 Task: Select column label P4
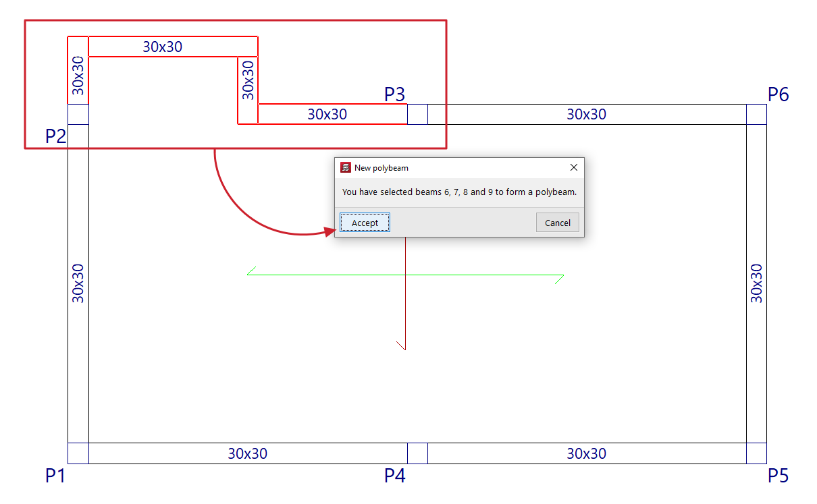pos(395,476)
